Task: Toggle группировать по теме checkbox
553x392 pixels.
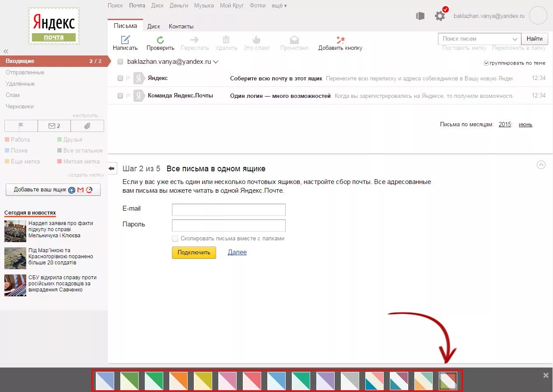Action: coord(486,63)
